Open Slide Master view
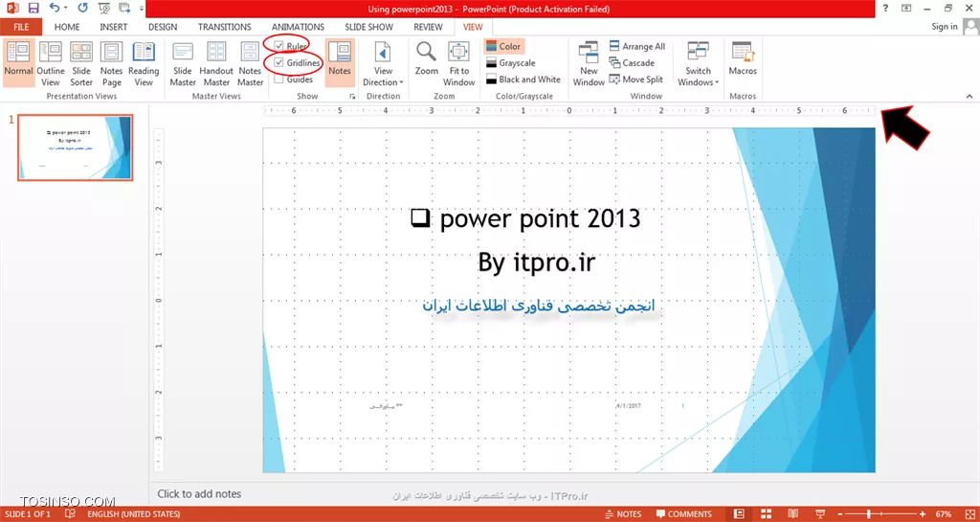 point(183,63)
